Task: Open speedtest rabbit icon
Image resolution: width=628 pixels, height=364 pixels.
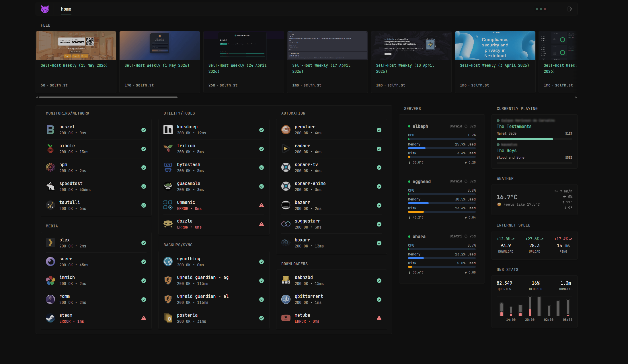Action: click(x=50, y=186)
